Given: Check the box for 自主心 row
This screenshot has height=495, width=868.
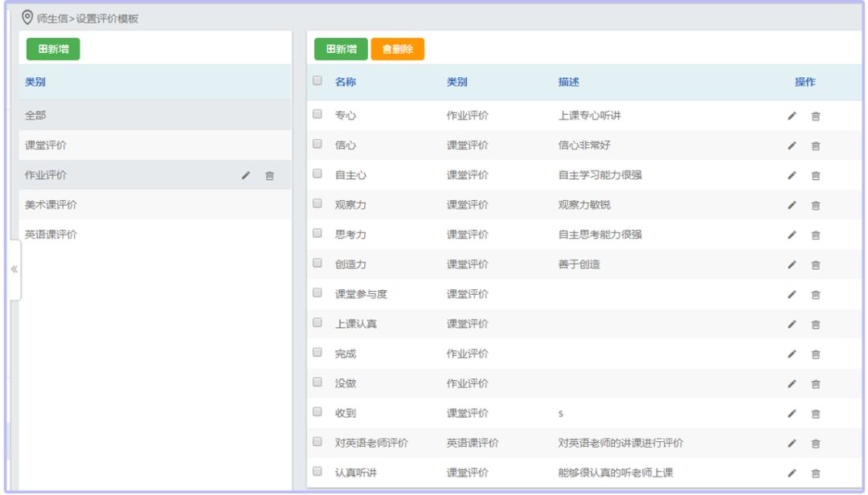Looking at the screenshot, I should pyautogui.click(x=317, y=174).
